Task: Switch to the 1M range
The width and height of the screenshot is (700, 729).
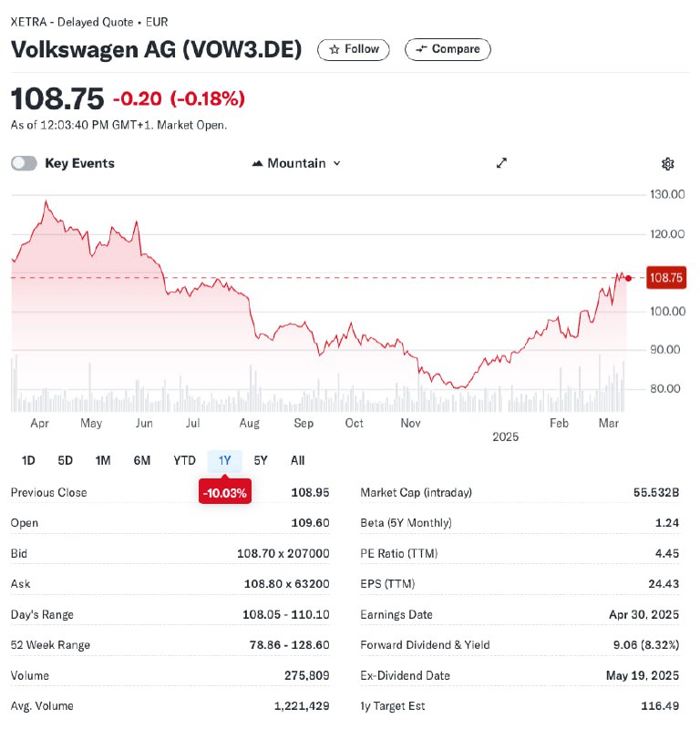Action: (103, 460)
